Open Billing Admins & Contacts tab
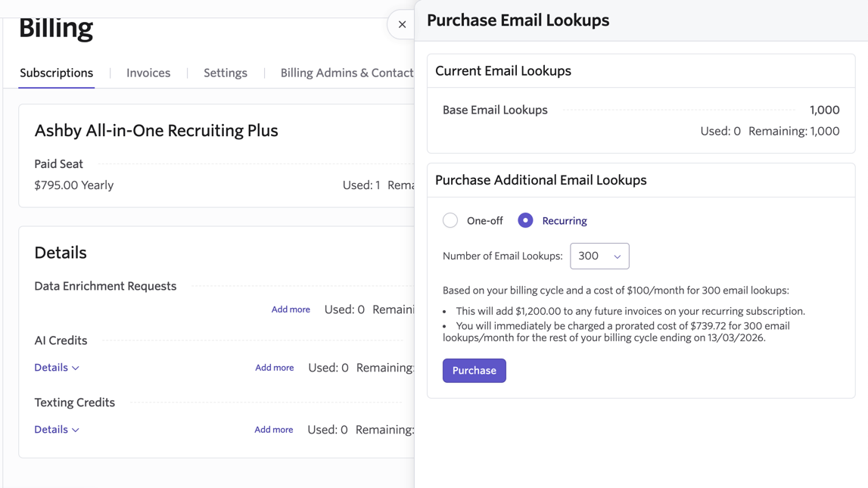868x488 pixels. click(x=347, y=73)
